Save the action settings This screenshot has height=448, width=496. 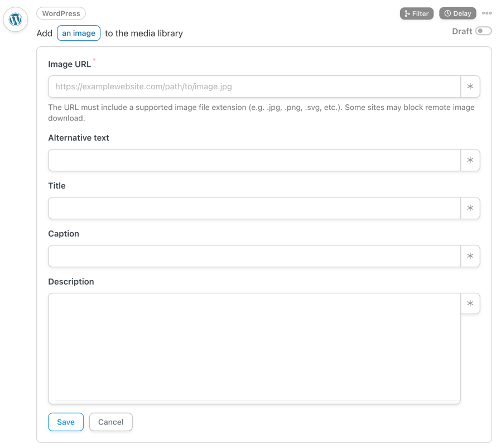(x=66, y=422)
